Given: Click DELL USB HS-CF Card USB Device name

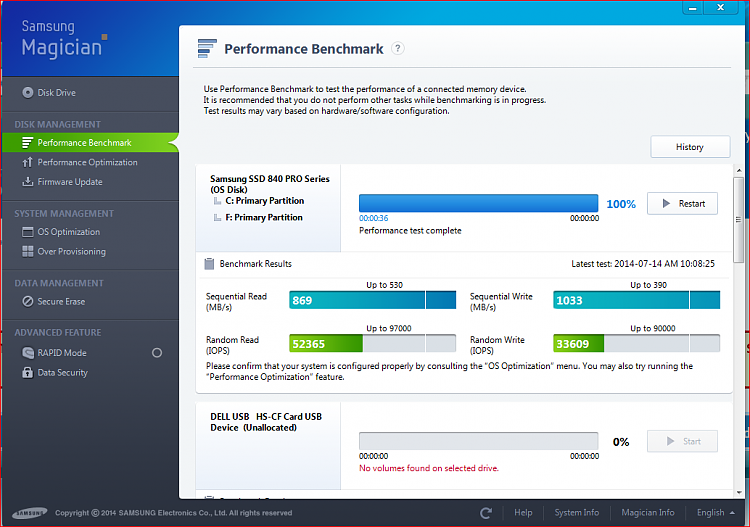Looking at the screenshot, I should [x=266, y=422].
